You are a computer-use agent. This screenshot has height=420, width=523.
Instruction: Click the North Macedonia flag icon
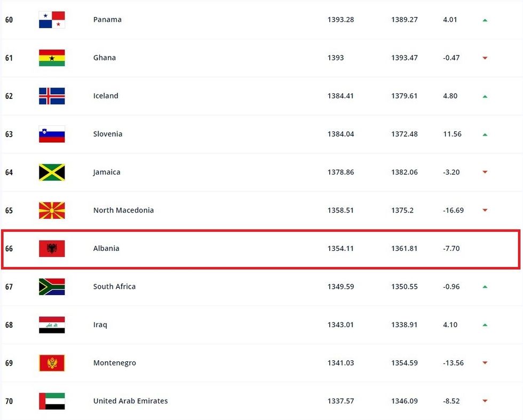coord(52,210)
